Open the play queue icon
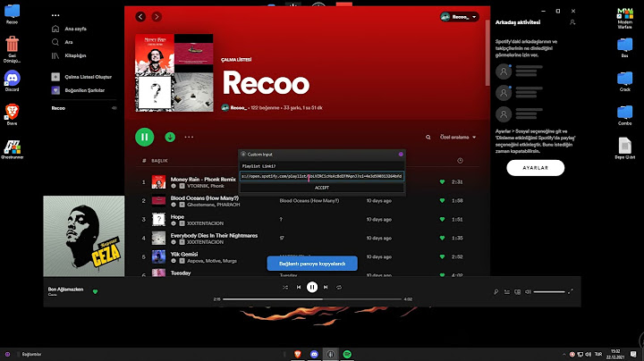Image resolution: width=644 pixels, height=361 pixels. click(507, 291)
